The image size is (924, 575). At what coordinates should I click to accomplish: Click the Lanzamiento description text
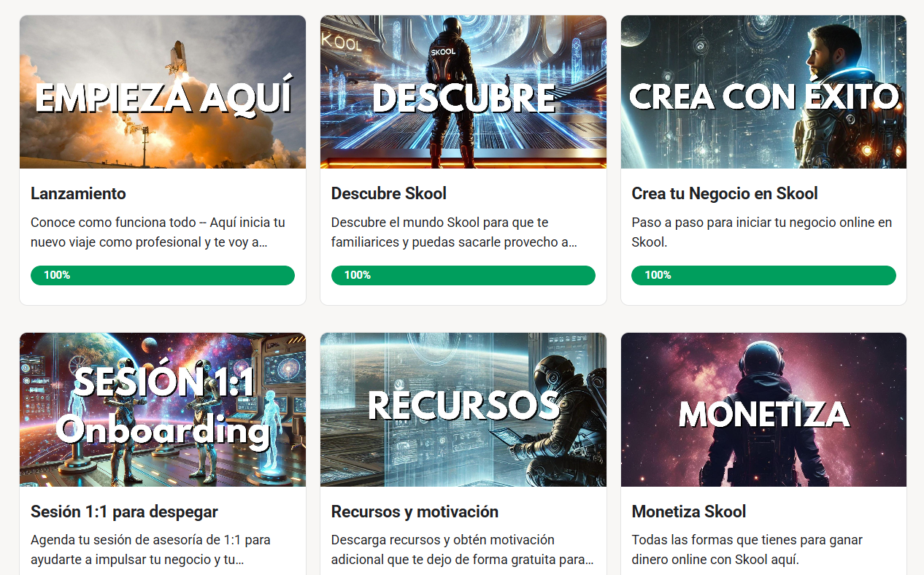158,232
